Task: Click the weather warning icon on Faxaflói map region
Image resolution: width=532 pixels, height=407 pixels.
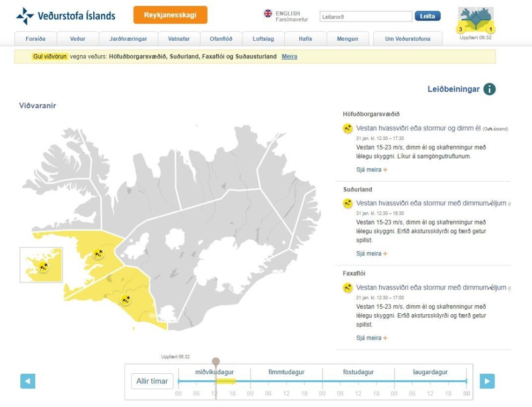Action: 98,254
